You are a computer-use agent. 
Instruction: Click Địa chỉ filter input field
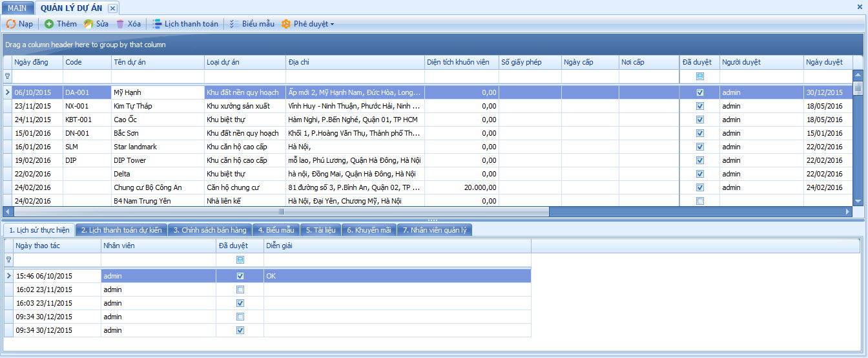click(x=354, y=76)
